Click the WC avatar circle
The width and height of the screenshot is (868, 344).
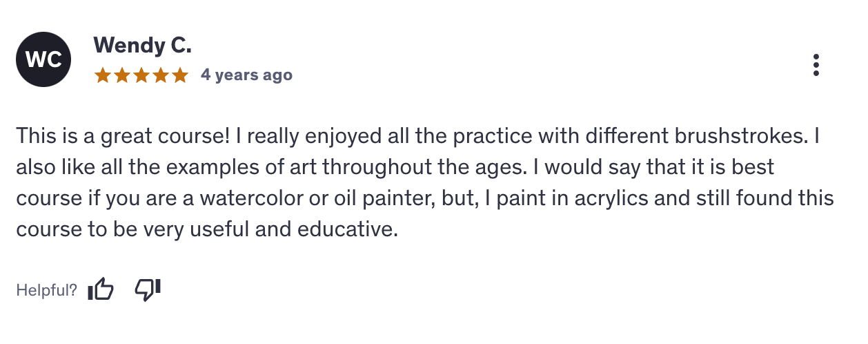(x=43, y=60)
